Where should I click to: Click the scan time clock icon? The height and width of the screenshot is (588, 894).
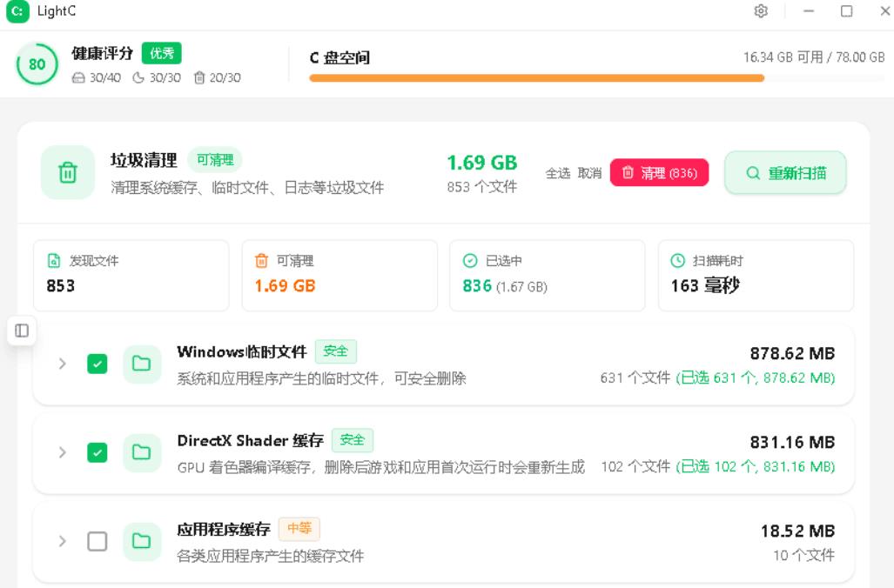point(677,260)
